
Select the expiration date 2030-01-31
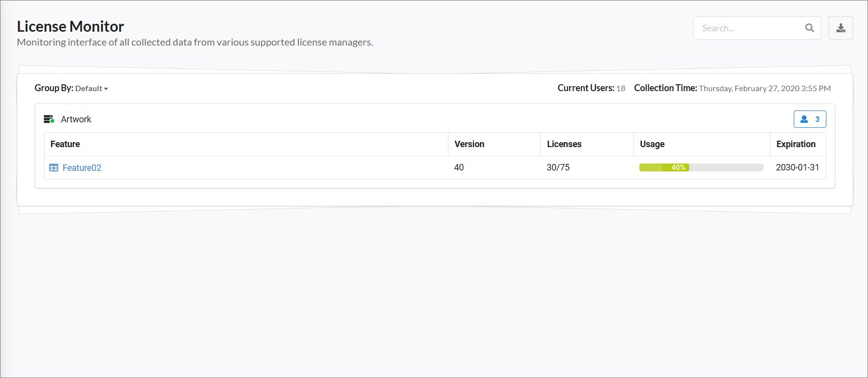(798, 167)
